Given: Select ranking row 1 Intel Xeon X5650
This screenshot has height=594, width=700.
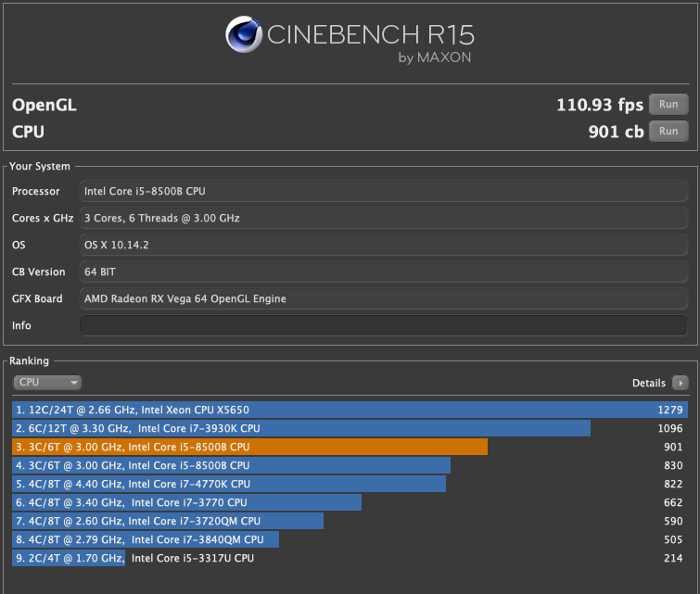Looking at the screenshot, I should (350, 410).
